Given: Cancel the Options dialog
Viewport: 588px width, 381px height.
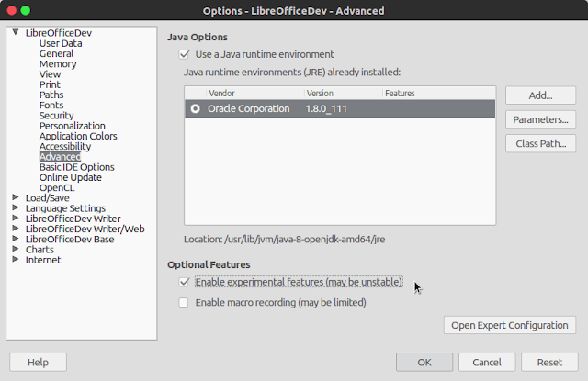Looking at the screenshot, I should [x=487, y=363].
